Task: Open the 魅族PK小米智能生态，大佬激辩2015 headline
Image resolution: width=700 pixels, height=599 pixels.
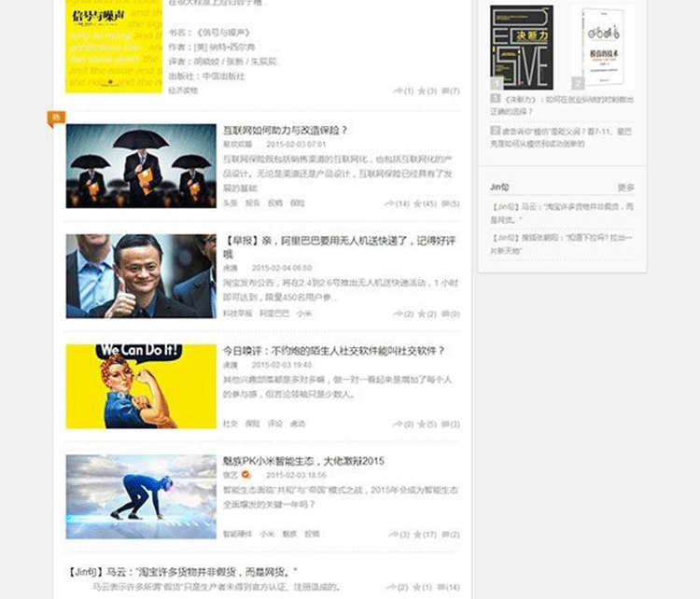Action: click(303, 461)
